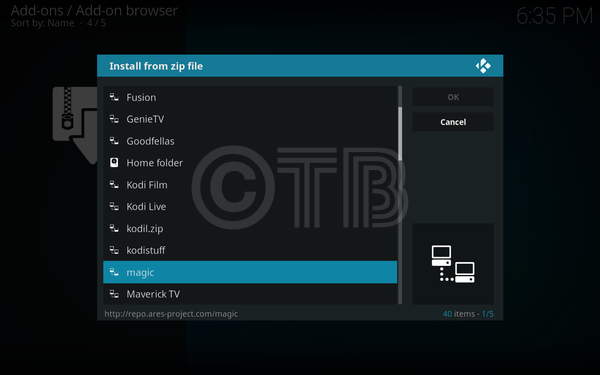Click the hard drive icon beside Home folder
Screen dimensions: 600x375
(x=114, y=163)
